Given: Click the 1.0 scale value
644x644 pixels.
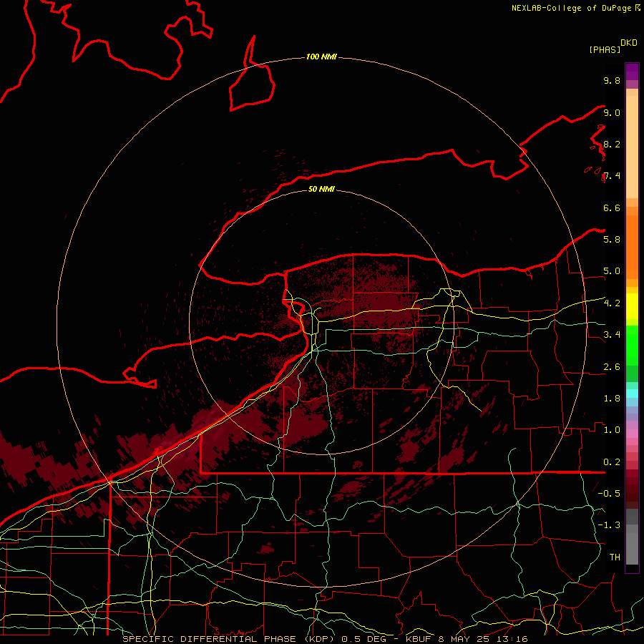Looking at the screenshot, I should click(x=612, y=429).
